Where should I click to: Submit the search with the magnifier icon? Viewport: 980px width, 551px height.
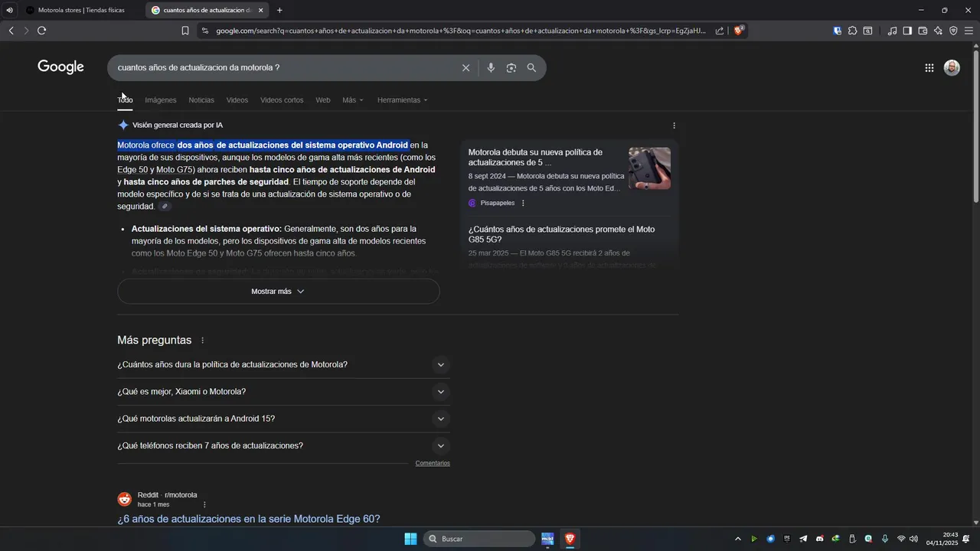pyautogui.click(x=531, y=67)
